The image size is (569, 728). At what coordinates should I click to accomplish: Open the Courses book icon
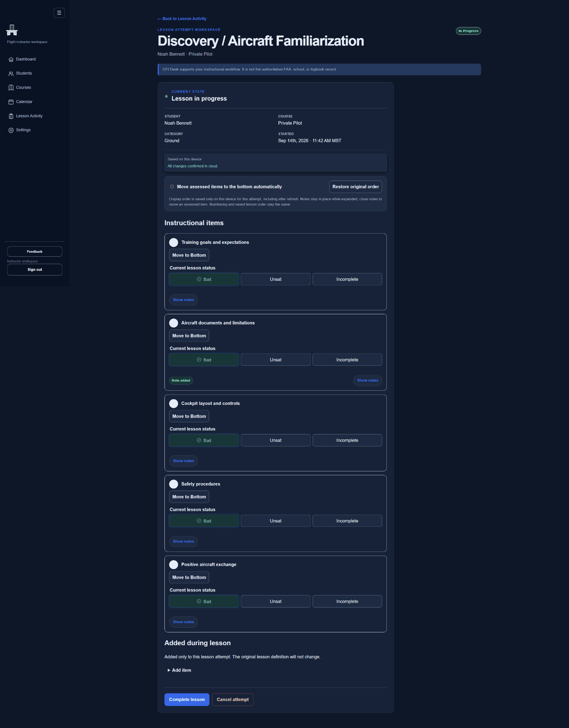pos(11,88)
